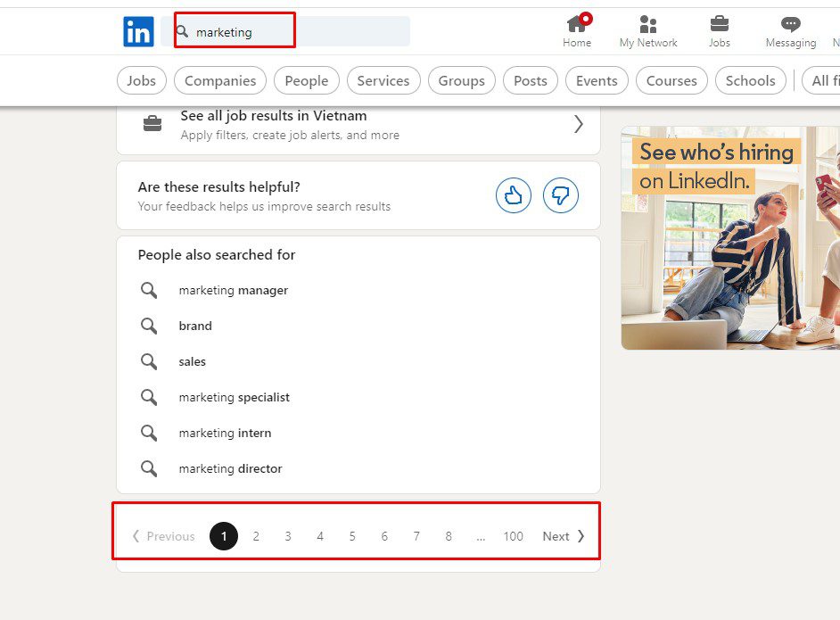
Task: Select current page 1 in pagination
Action: tap(224, 536)
